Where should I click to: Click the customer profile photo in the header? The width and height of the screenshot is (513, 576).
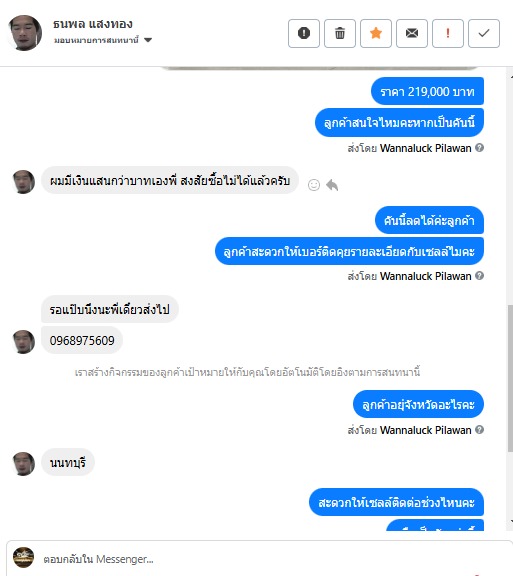(x=24, y=33)
